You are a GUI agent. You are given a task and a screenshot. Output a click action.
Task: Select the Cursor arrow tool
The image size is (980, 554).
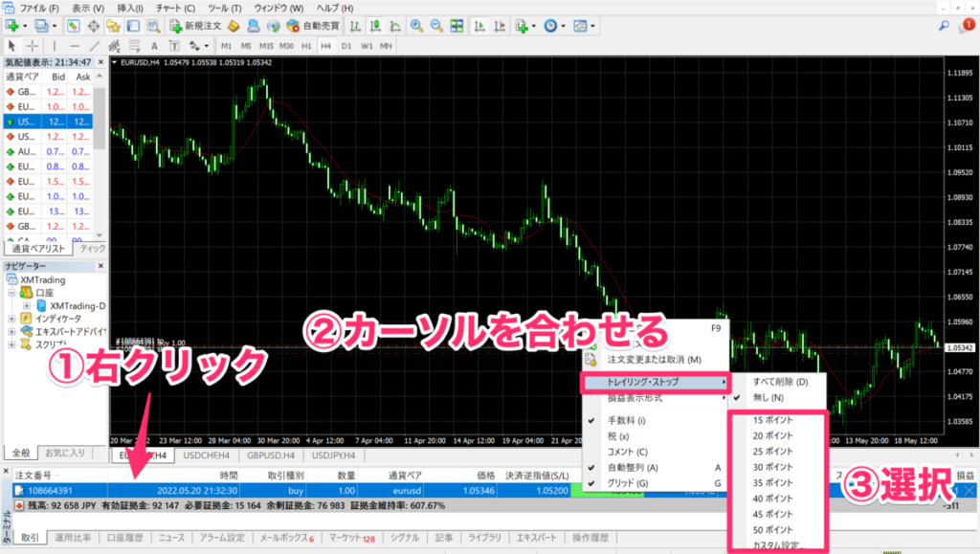(x=11, y=46)
